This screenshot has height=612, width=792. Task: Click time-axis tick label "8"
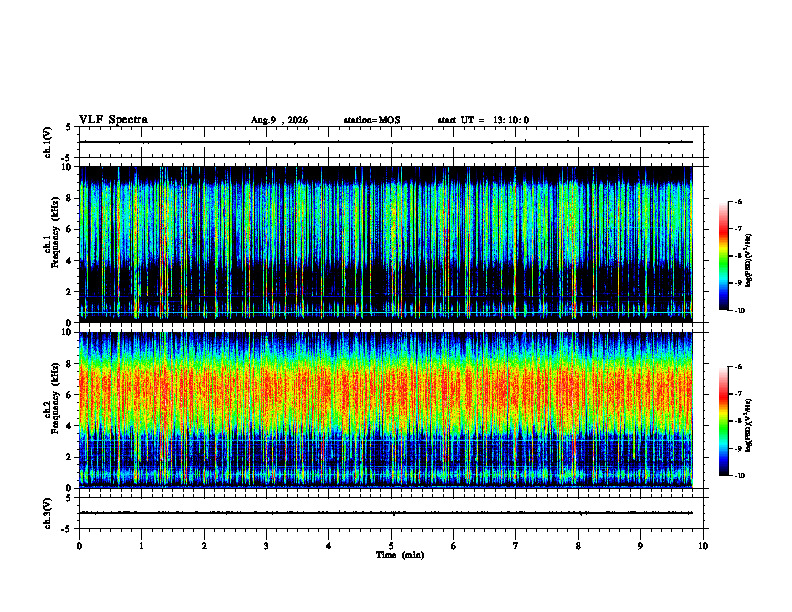[x=578, y=546]
